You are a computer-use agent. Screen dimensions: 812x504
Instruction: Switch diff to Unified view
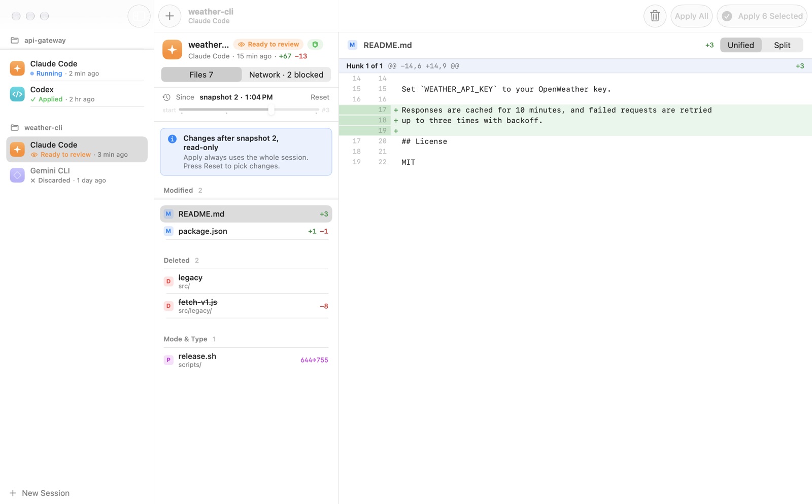[x=740, y=45]
